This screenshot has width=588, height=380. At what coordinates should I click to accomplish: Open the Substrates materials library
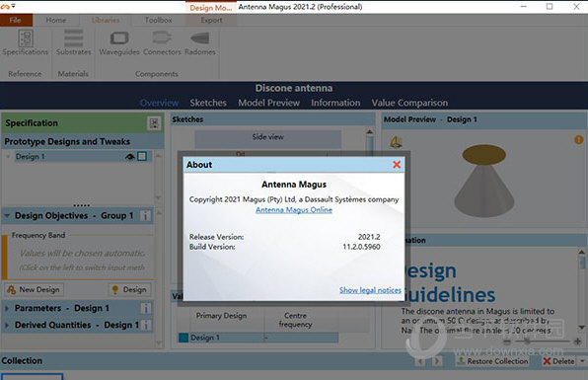[73, 42]
